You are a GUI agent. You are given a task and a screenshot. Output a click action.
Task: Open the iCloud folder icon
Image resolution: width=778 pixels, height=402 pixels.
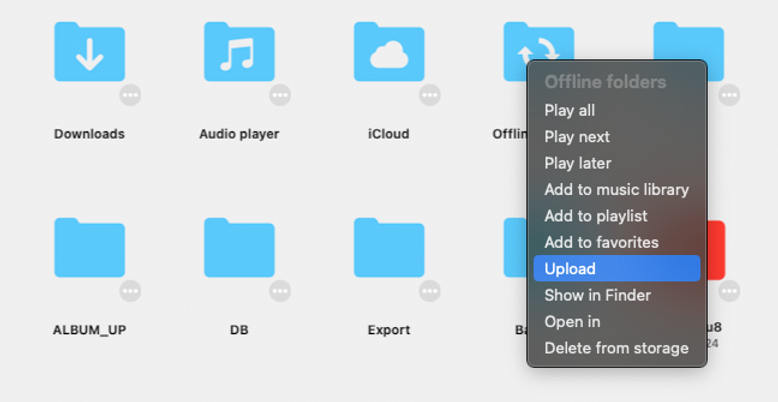[x=389, y=52]
